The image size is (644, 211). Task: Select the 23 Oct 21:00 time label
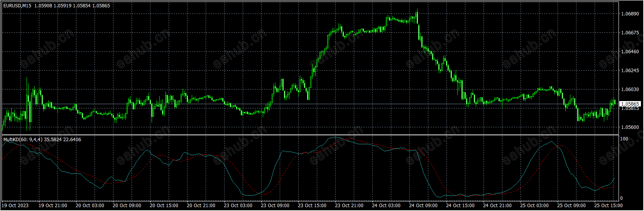[x=349, y=206]
